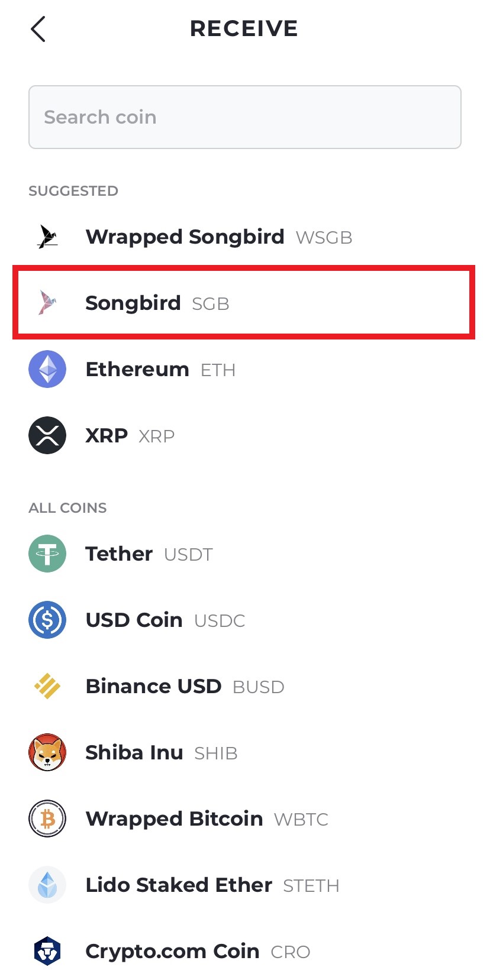The width and height of the screenshot is (490, 980).
Task: Click the Search coin input field
Action: point(244,117)
